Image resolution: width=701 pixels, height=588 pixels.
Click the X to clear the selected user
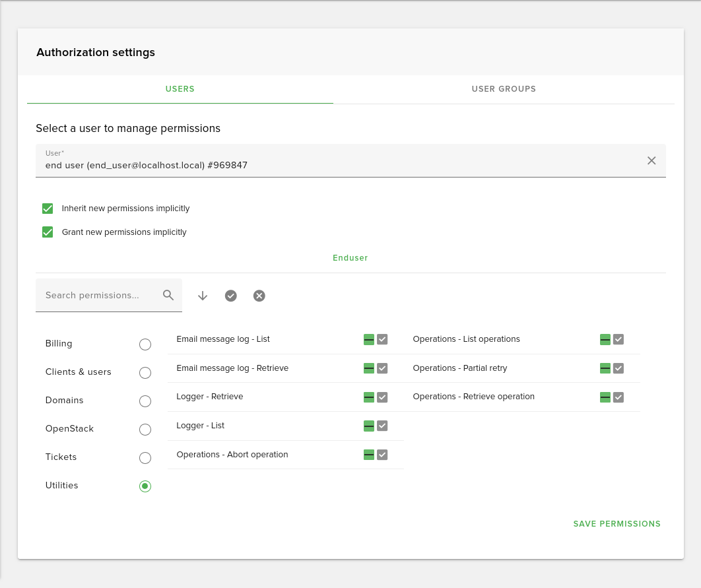click(651, 160)
